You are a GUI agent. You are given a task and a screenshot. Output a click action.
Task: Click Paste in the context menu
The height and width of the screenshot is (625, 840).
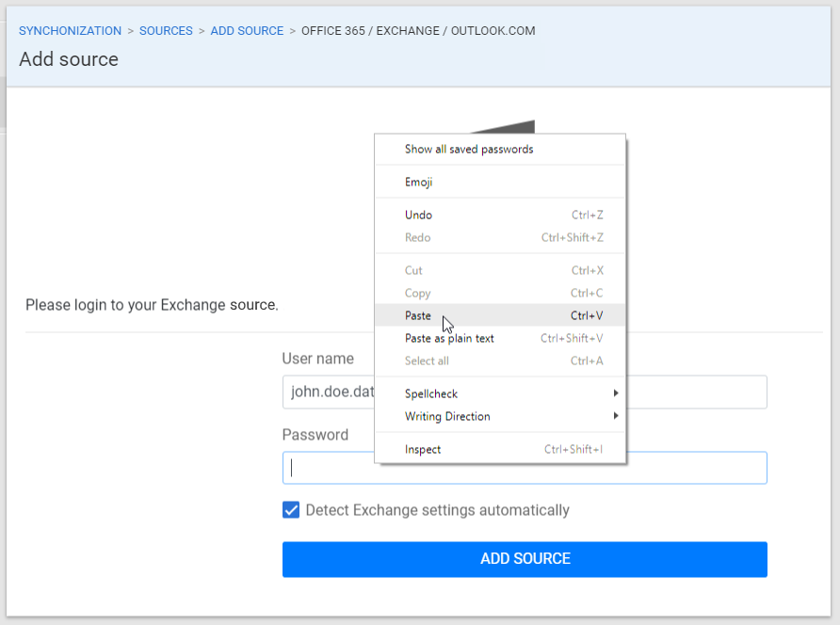pyautogui.click(x=500, y=315)
